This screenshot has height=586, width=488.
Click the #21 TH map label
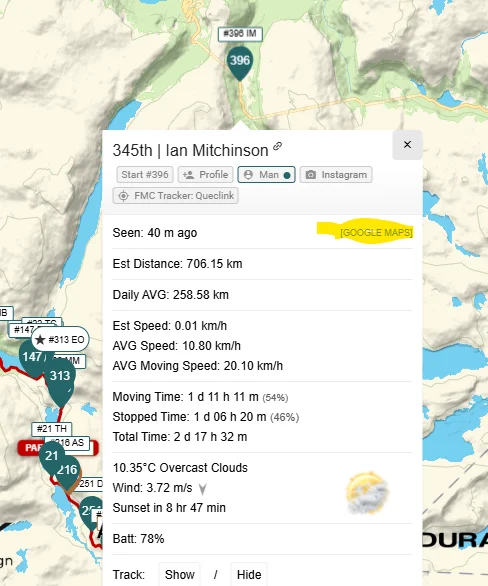point(52,429)
